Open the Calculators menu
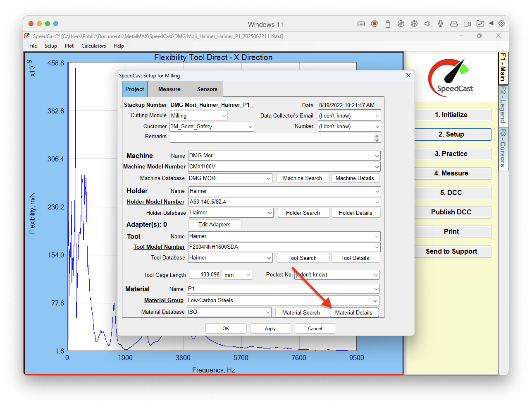This screenshot has height=406, width=532. [93, 46]
